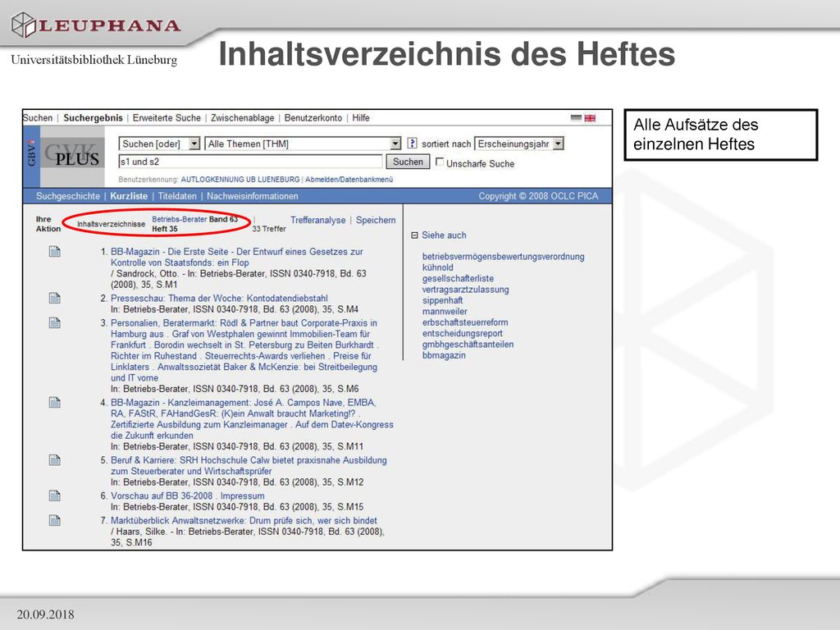The width and height of the screenshot is (840, 630).
Task: Open document icon beside Beruf & Karriere result
Action: (x=55, y=459)
